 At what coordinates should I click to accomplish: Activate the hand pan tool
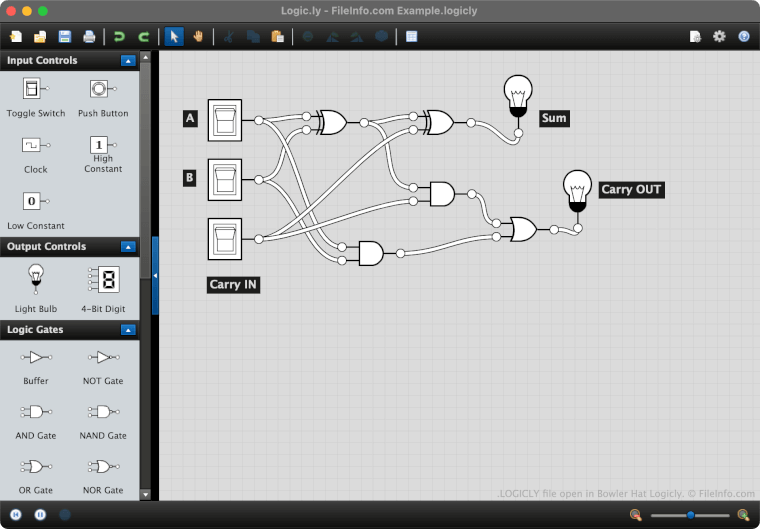click(198, 37)
